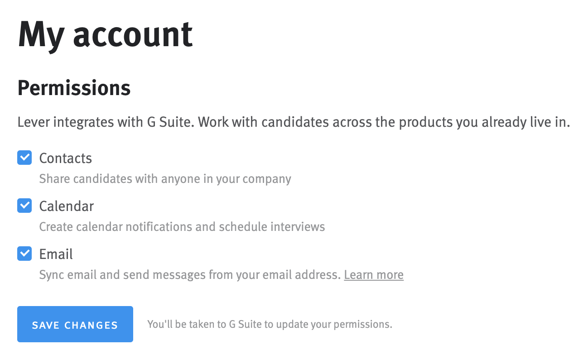Save your updated G Suite permissions
This screenshot has height=364, width=588.
coord(75,324)
